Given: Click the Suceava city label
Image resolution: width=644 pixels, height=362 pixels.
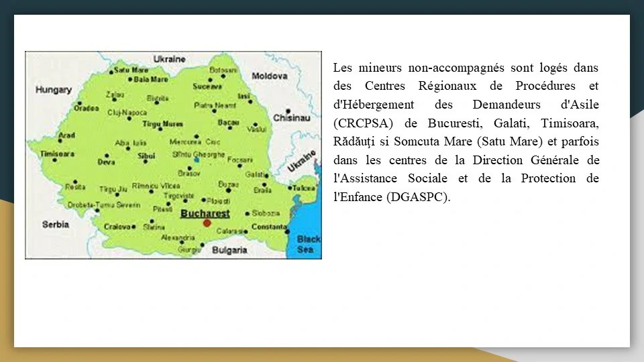Looking at the screenshot, I should (207, 86).
